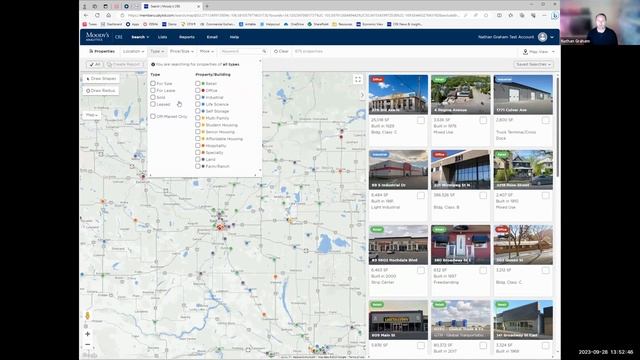Open the Map style dropdown on the map
Viewport: 640px width, 360px height.
(91, 115)
